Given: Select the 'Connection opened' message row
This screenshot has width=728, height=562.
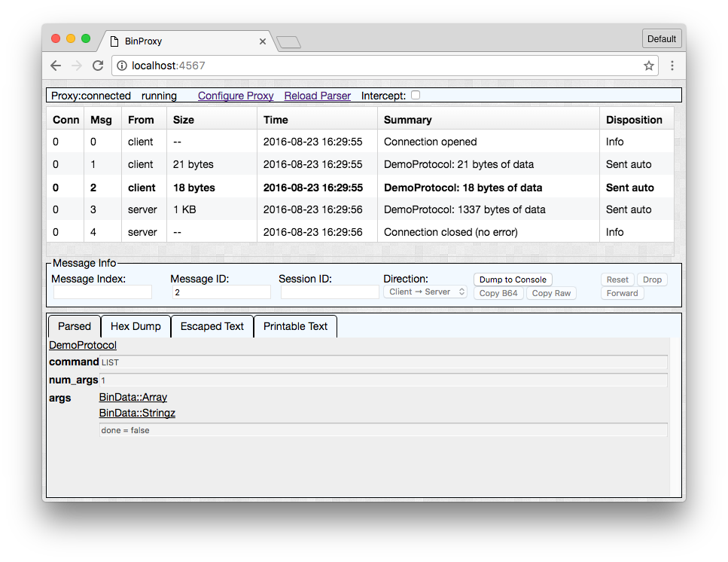Looking at the screenshot, I should point(360,142).
